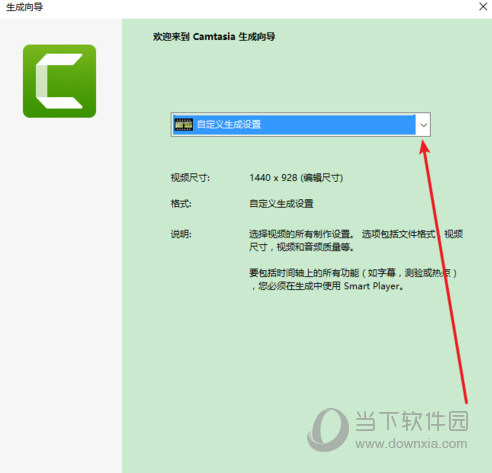This screenshot has width=492, height=473.
Task: Click the 选择视频的所有制作设置 description text
Action: pos(356,240)
